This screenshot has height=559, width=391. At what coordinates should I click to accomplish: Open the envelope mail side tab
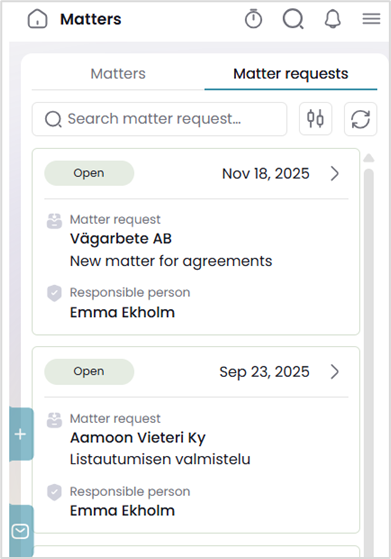tap(21, 532)
